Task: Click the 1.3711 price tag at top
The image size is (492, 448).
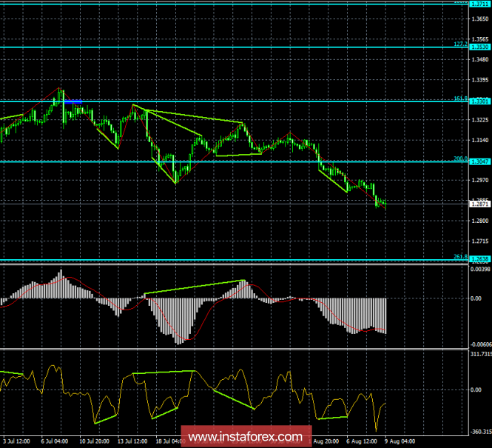Action: coord(481,4)
